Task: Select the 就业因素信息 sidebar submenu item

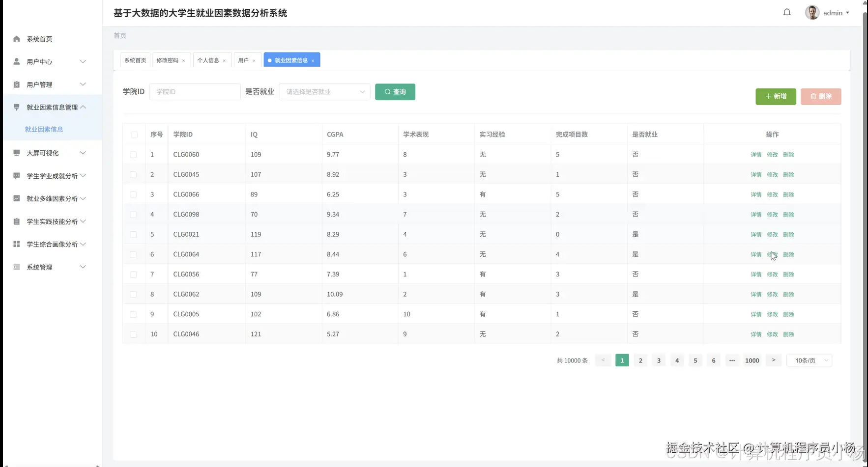Action: [44, 129]
